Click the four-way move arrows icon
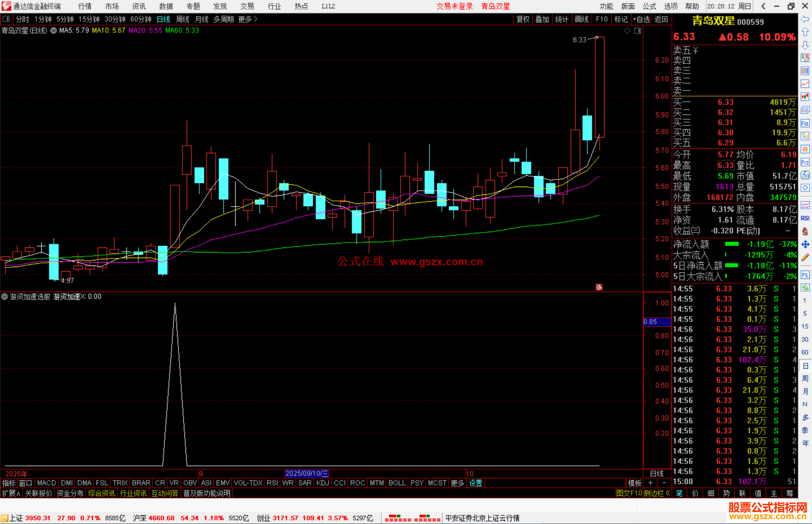The image size is (812, 524). pyautogui.click(x=805, y=245)
